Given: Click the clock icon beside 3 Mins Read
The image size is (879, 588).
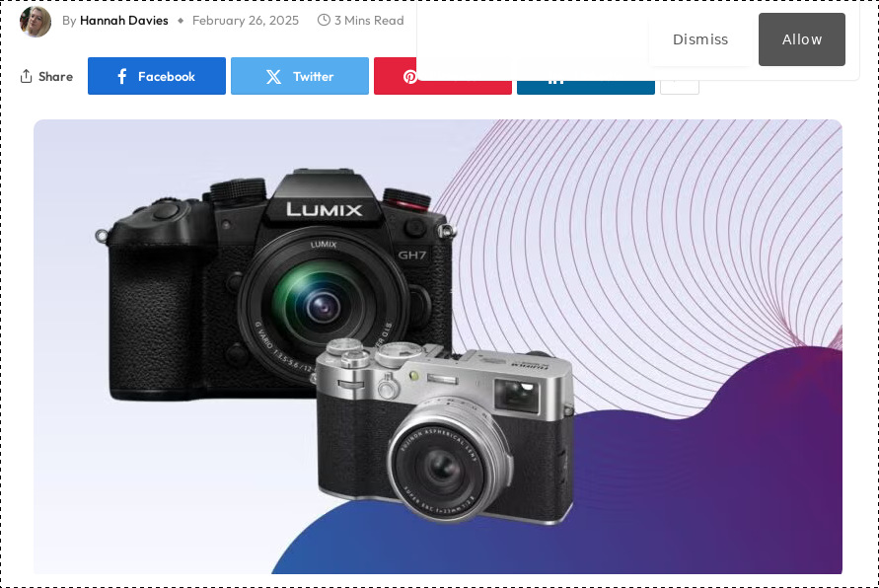Looking at the screenshot, I should 324,20.
